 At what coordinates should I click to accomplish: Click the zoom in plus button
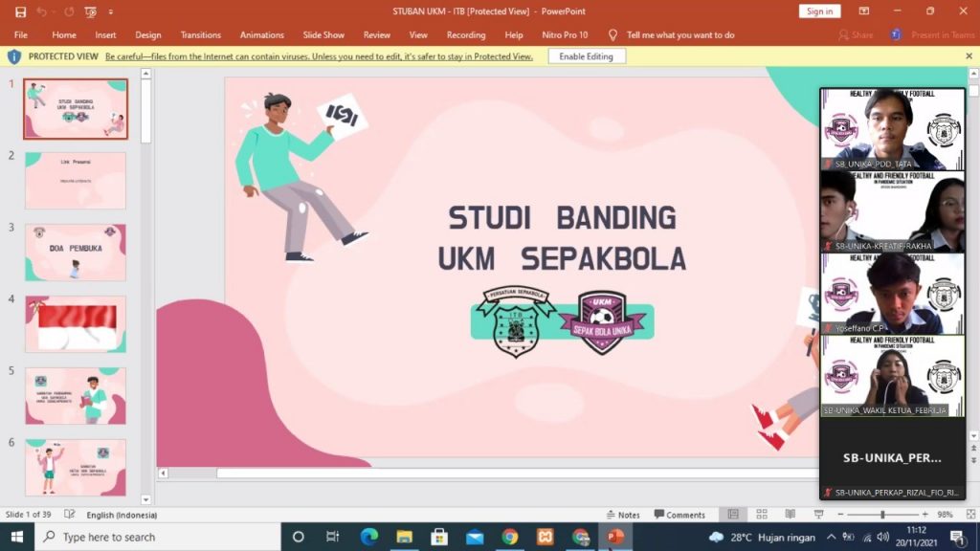pyautogui.click(x=925, y=514)
